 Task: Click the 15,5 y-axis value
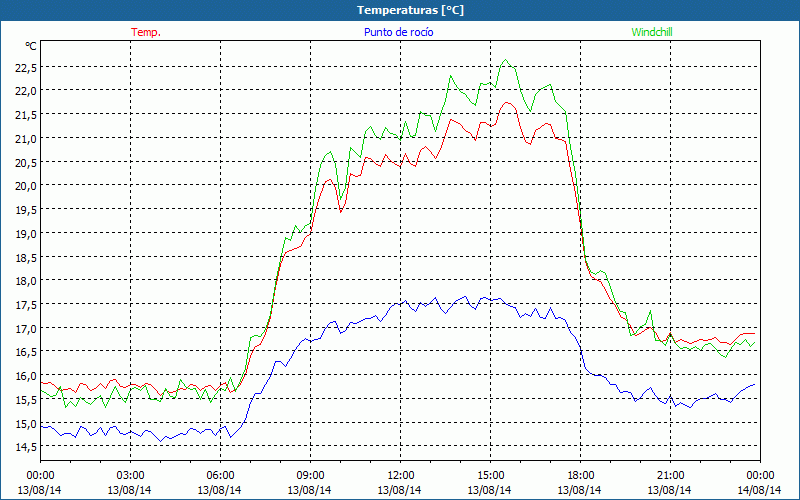tap(27, 399)
